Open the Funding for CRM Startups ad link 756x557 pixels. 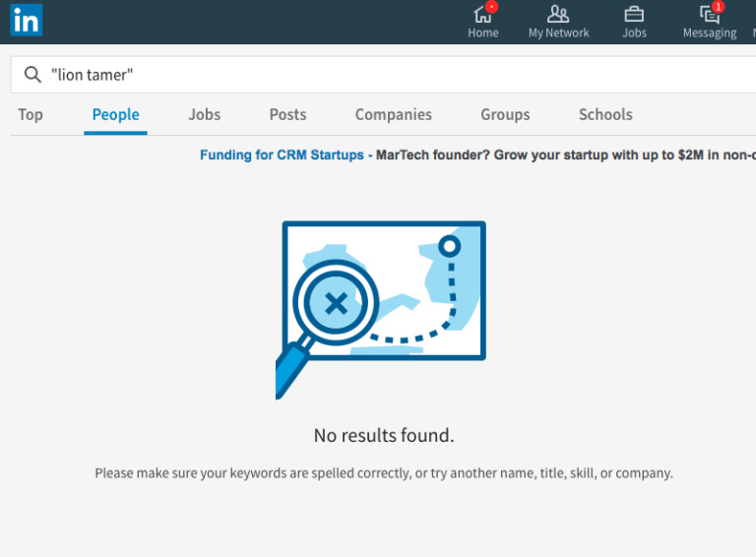[282, 155]
